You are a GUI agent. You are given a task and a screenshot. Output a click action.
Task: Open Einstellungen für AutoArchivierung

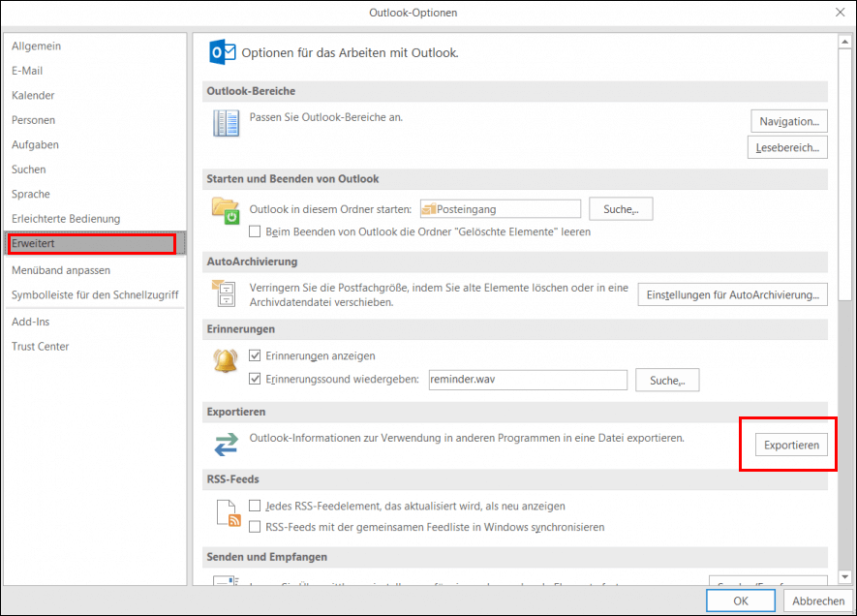[x=732, y=294]
